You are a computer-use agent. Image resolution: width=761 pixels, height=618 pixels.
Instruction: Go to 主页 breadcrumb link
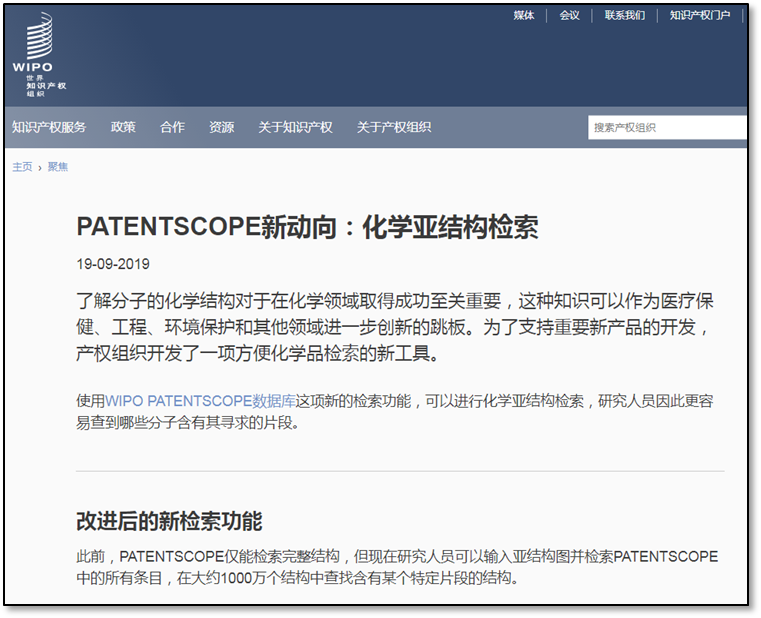coord(22,167)
